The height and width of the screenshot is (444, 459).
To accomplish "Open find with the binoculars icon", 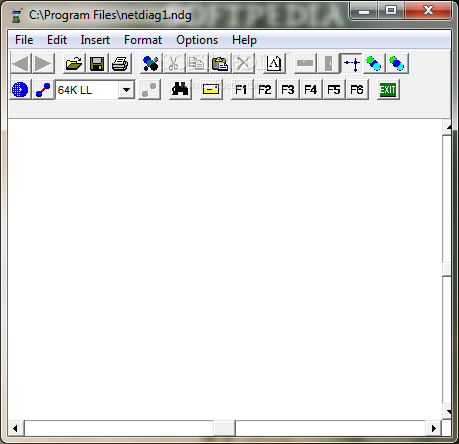I will (x=180, y=89).
